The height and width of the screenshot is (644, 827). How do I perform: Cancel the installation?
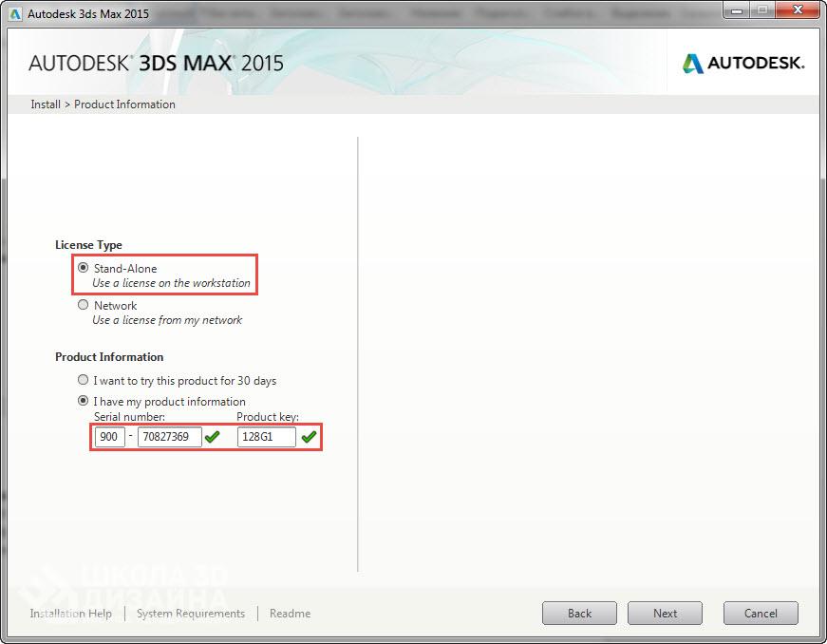761,614
